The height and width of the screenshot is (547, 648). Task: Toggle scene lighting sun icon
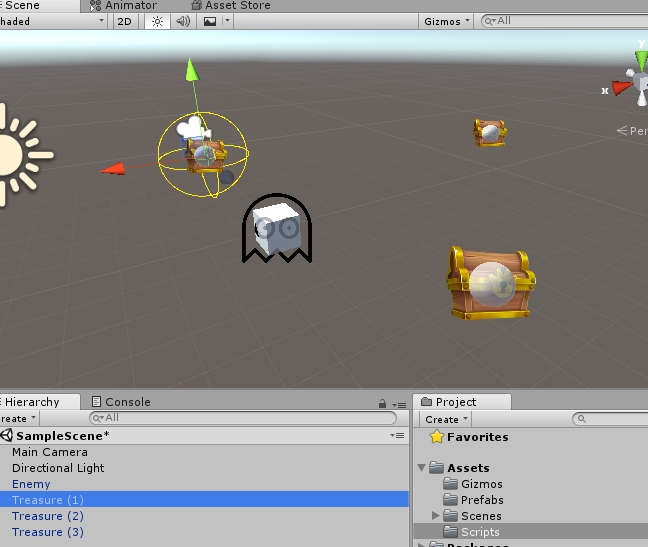157,21
